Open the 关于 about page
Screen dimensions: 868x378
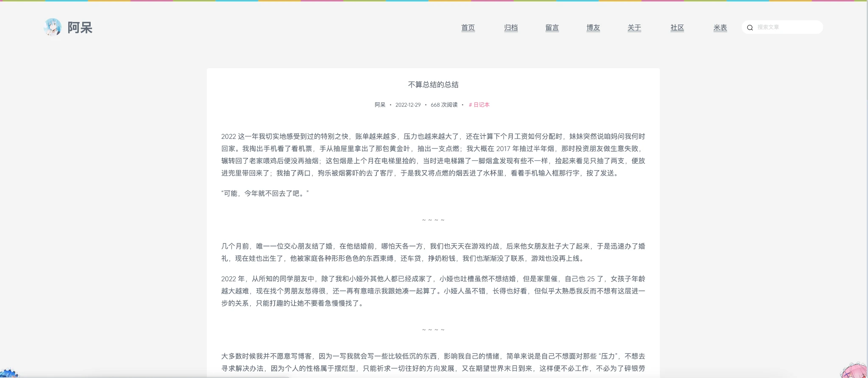point(634,28)
